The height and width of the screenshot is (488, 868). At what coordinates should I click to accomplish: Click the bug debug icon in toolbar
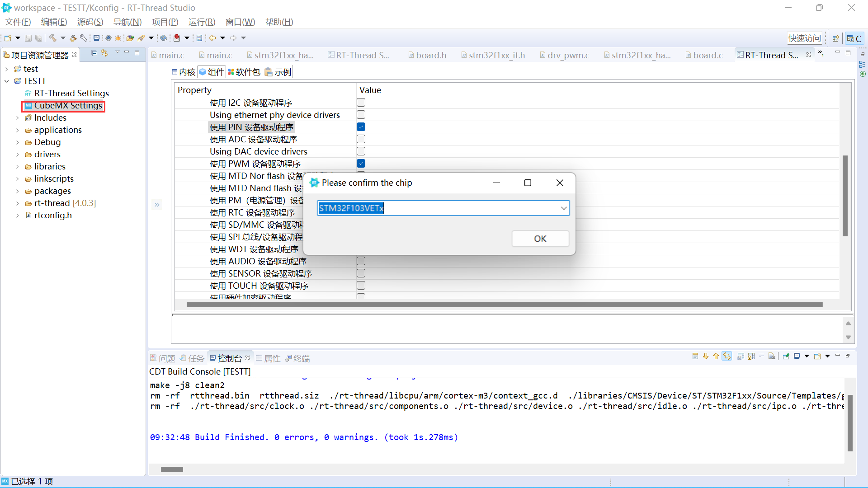[118, 38]
